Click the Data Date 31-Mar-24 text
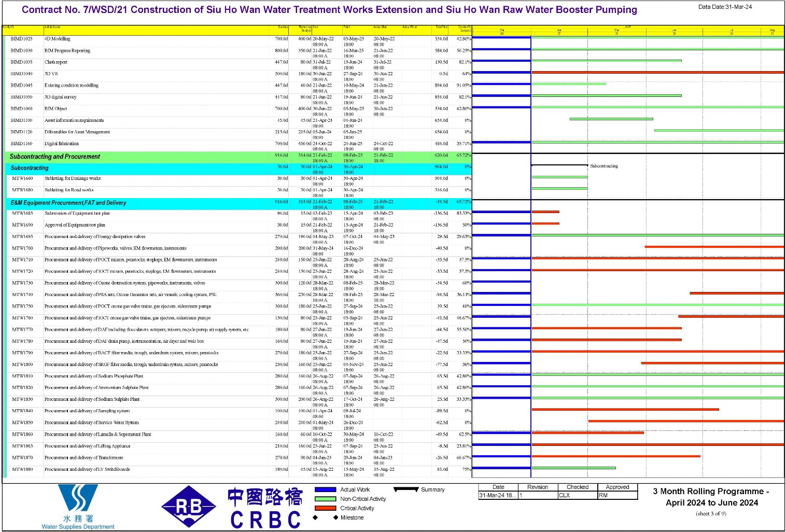Viewport: 786px width, 532px height. click(725, 7)
